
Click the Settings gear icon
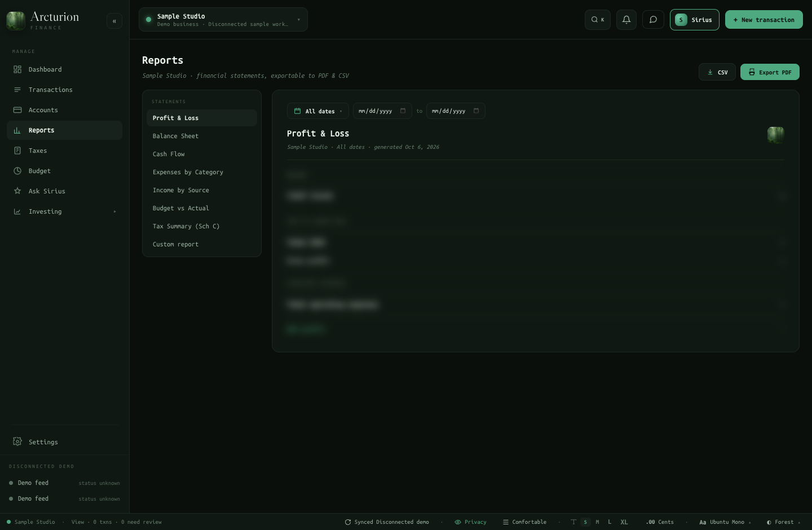pos(17,441)
